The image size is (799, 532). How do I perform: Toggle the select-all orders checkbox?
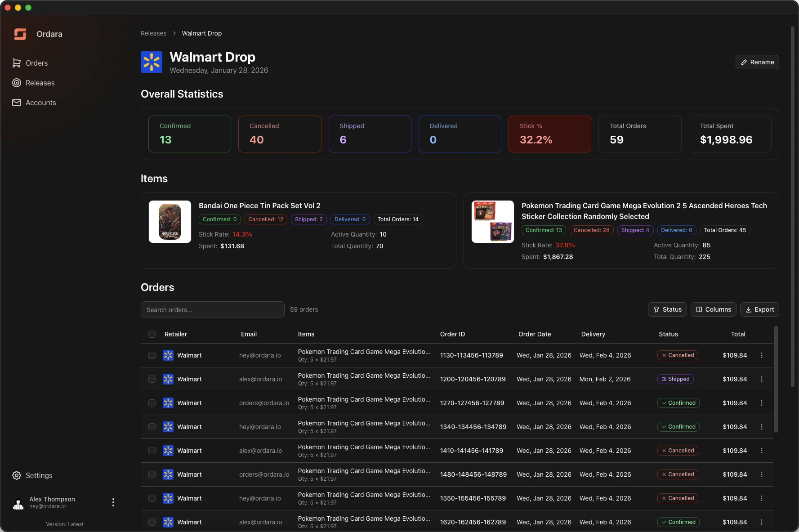point(152,334)
